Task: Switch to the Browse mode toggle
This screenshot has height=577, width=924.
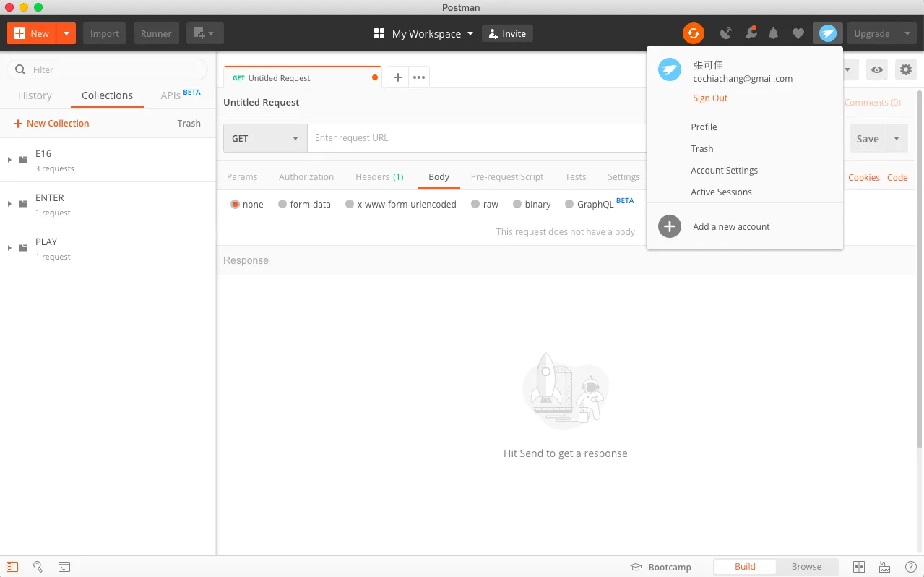Action: 806,567
